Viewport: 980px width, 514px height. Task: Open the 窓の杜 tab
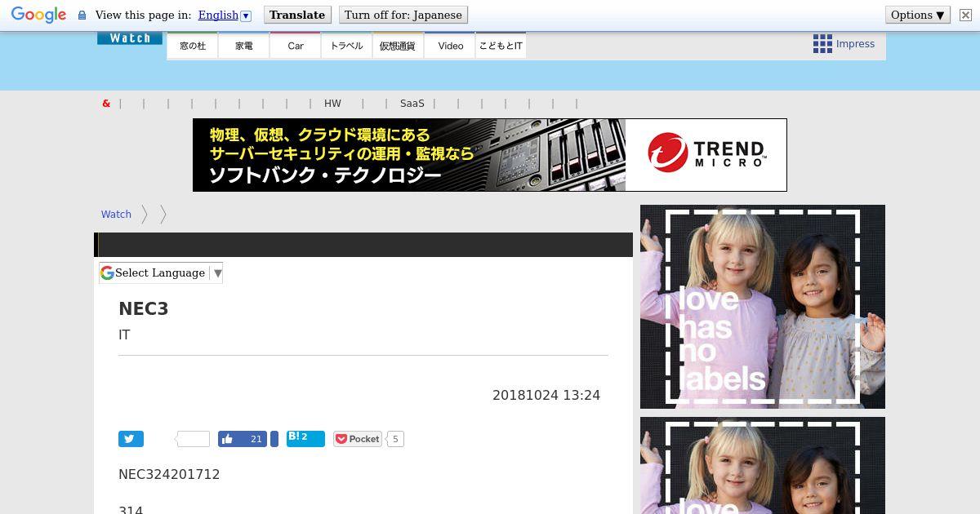pyautogui.click(x=193, y=46)
